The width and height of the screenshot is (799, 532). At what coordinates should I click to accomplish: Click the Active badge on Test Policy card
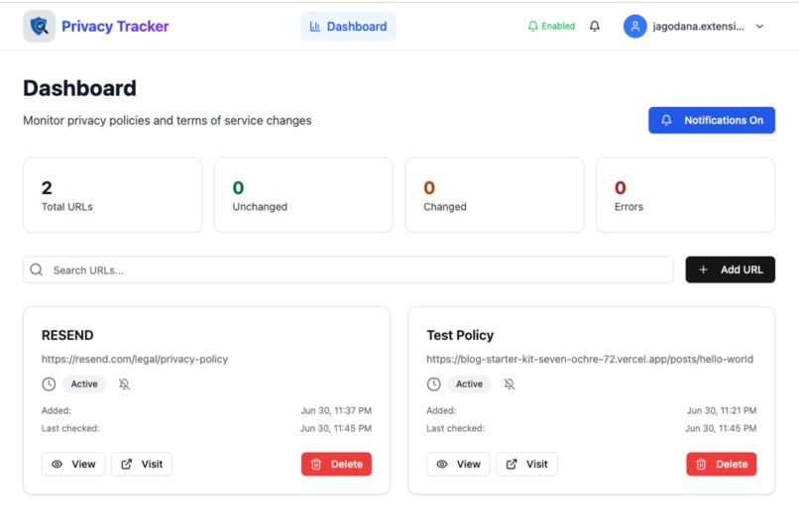(x=469, y=383)
